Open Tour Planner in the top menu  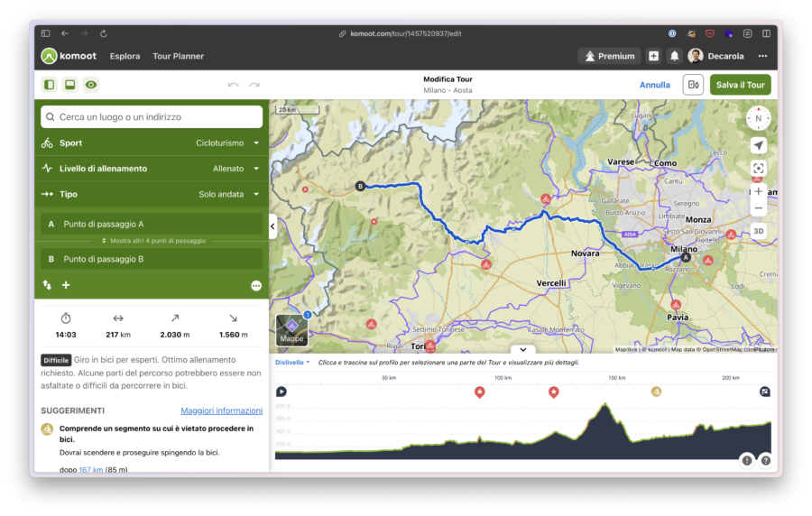(178, 56)
